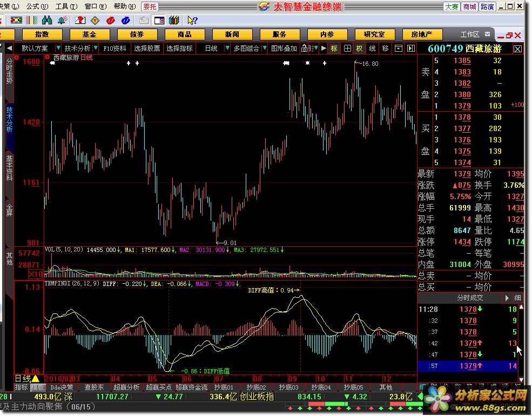Image resolution: width=532 pixels, height=416 pixels.
Task: Click the 房地产 yellow button
Action: click(x=422, y=35)
